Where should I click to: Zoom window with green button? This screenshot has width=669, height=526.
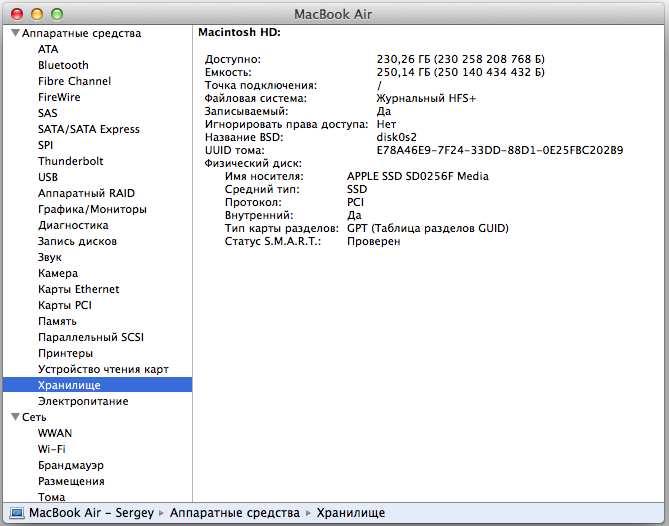(57, 14)
